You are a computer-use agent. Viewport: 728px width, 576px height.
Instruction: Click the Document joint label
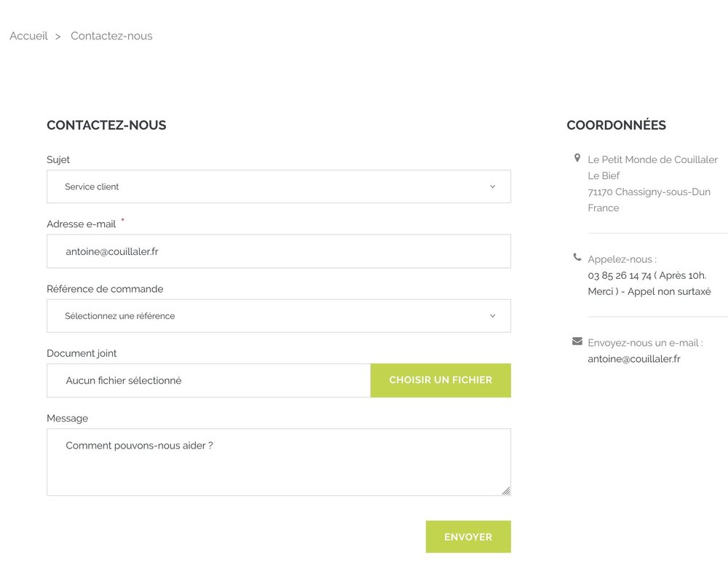[82, 353]
